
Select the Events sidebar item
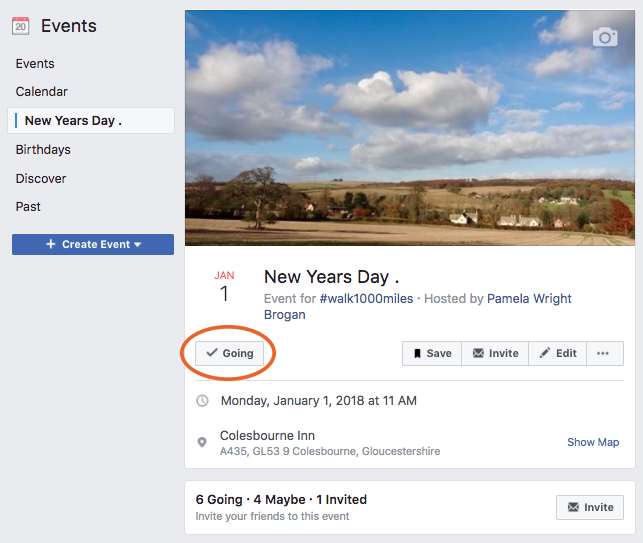35,64
